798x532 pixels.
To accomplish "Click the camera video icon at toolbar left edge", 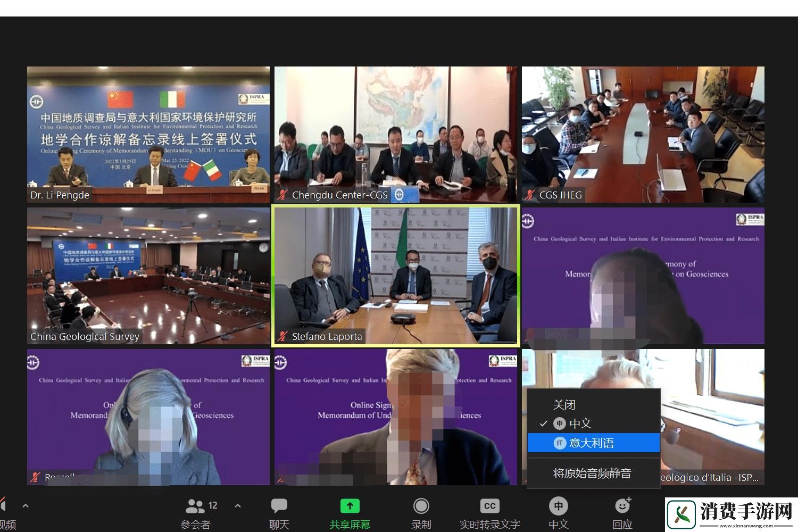I will [3, 506].
